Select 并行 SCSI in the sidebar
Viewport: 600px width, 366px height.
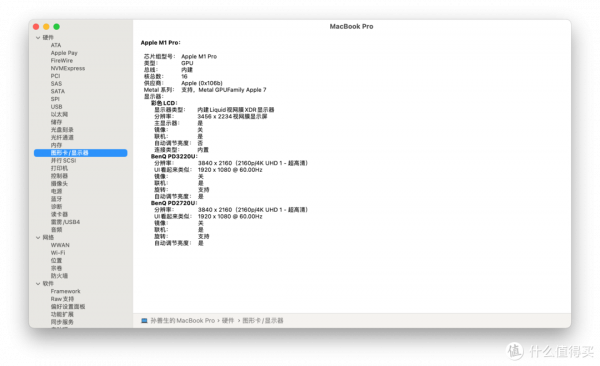(x=64, y=160)
